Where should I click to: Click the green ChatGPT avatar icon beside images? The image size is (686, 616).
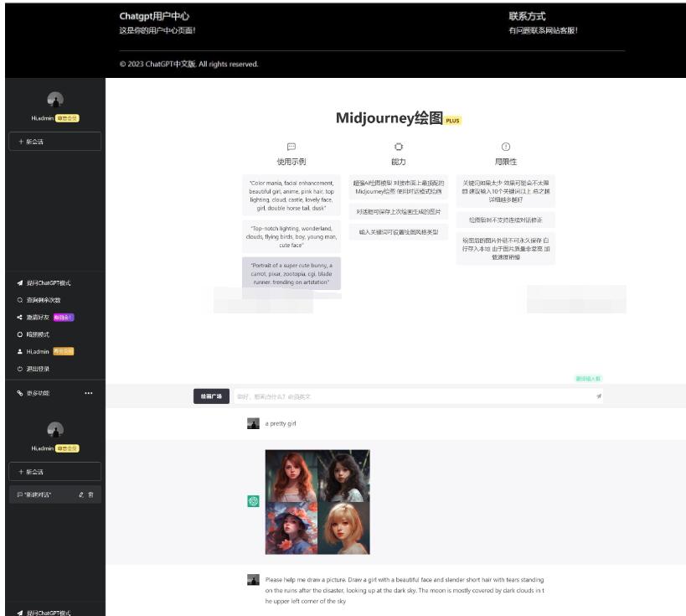253,501
